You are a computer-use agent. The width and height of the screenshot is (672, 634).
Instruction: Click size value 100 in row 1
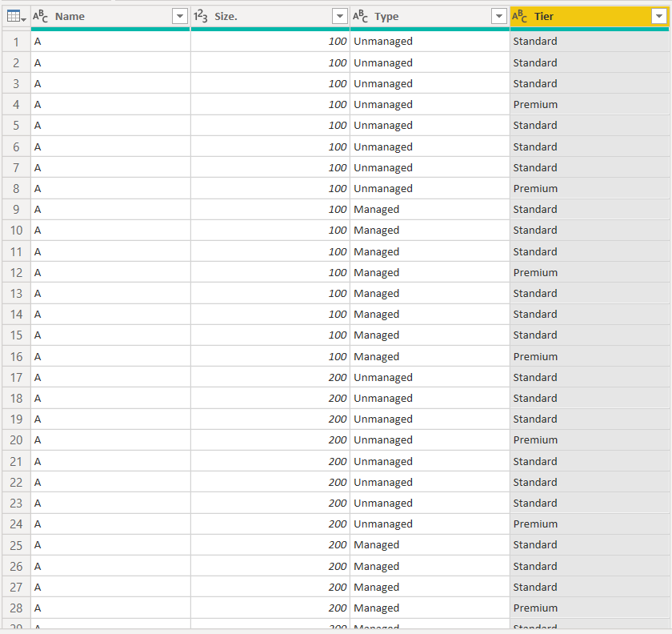point(338,42)
